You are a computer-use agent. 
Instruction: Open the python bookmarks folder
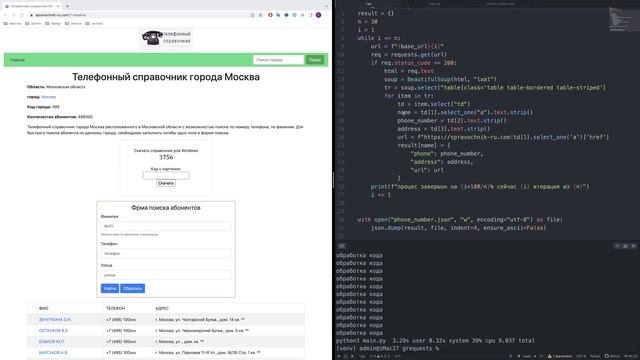pos(33,24)
